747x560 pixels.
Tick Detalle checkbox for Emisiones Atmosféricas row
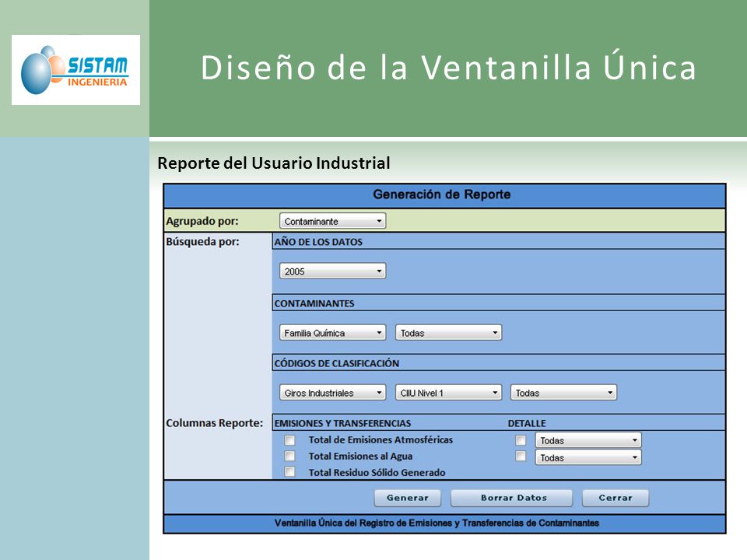coord(521,440)
